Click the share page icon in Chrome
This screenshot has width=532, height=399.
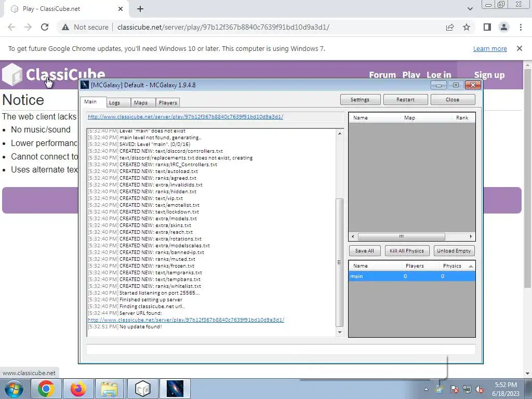[450, 27]
